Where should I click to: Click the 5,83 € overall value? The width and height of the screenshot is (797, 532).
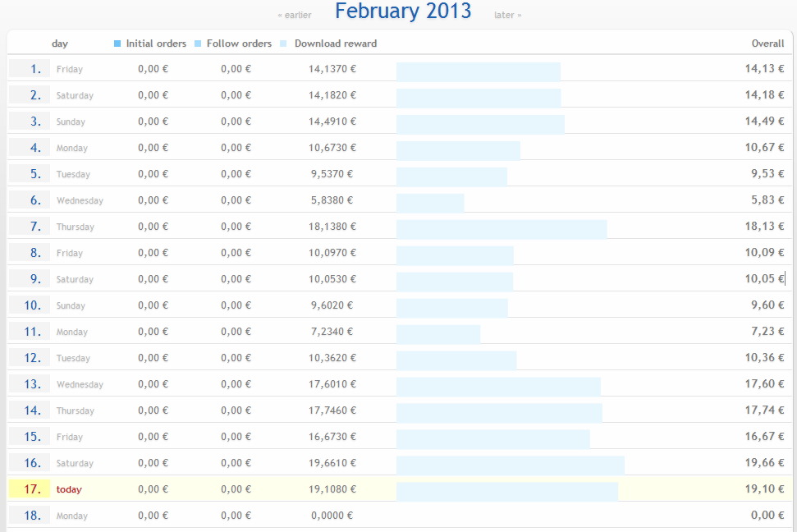click(x=767, y=199)
